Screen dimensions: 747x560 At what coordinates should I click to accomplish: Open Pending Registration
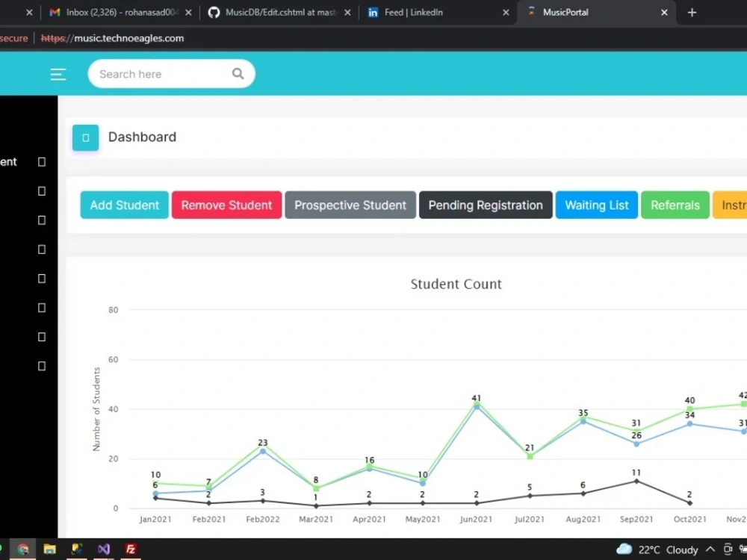(x=486, y=205)
